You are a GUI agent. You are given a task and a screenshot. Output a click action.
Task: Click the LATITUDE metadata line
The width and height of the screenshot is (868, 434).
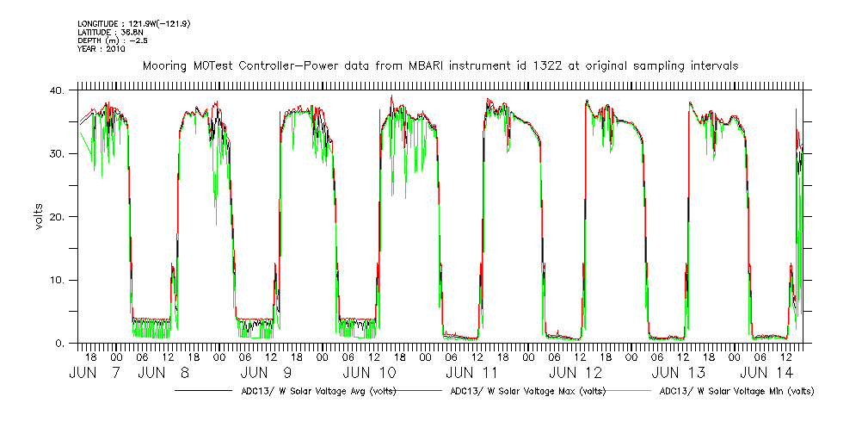tap(104, 32)
